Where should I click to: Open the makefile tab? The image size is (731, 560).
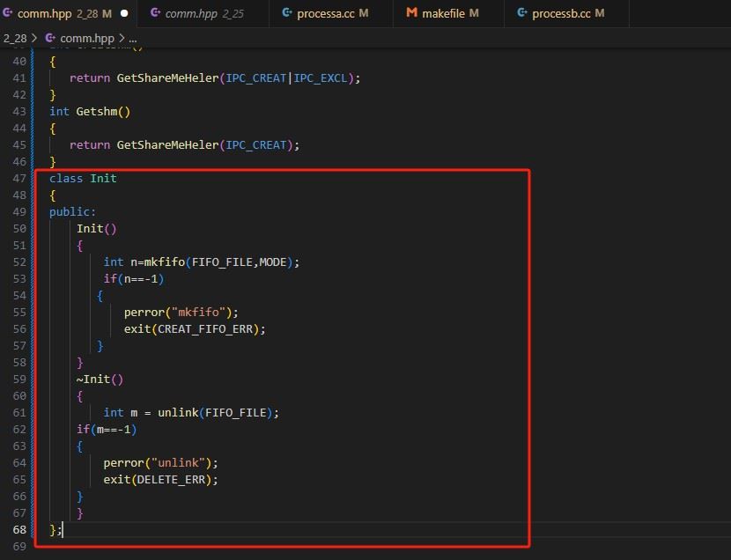coord(448,13)
